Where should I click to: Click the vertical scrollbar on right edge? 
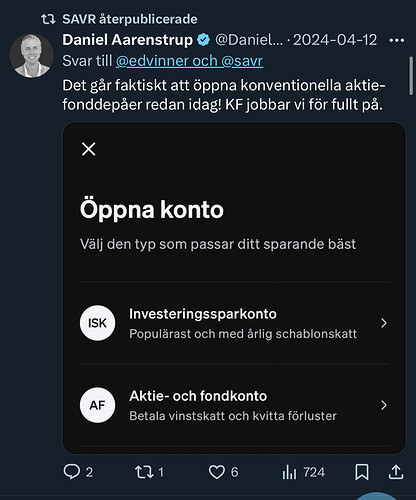(x=411, y=76)
